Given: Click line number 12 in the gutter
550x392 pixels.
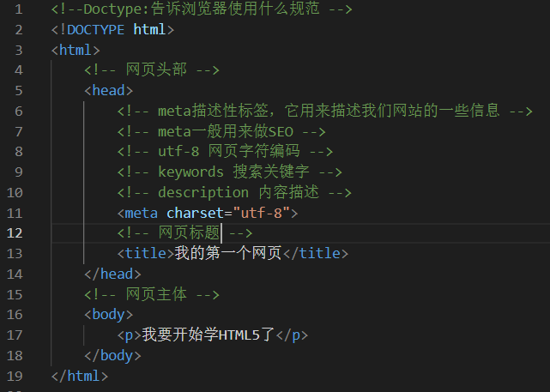Looking at the screenshot, I should tap(15, 233).
